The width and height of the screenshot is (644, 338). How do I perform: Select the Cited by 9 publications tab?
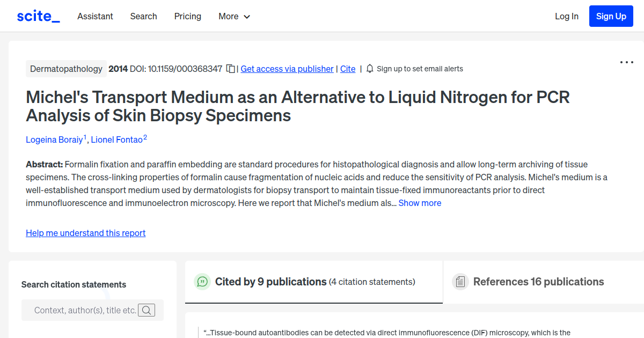pos(270,281)
